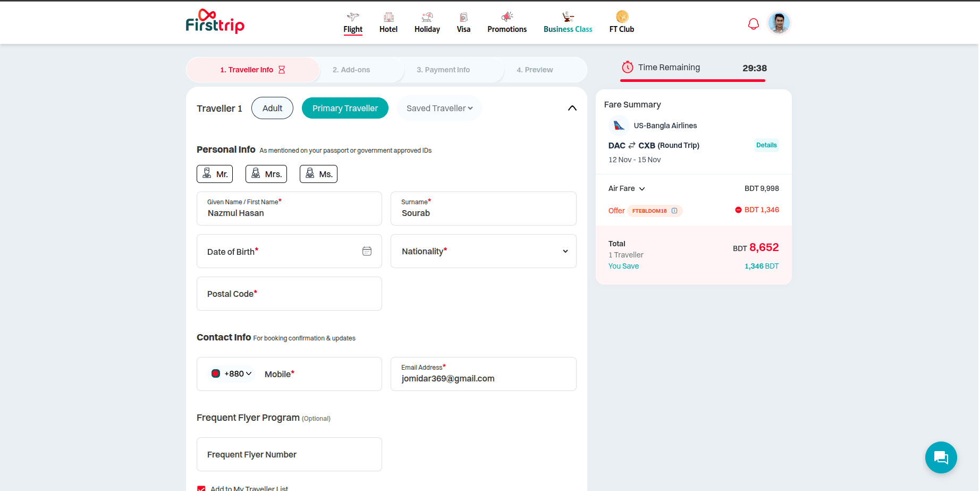Click the Holiday icon in navigation
The image size is (980, 491).
[427, 17]
